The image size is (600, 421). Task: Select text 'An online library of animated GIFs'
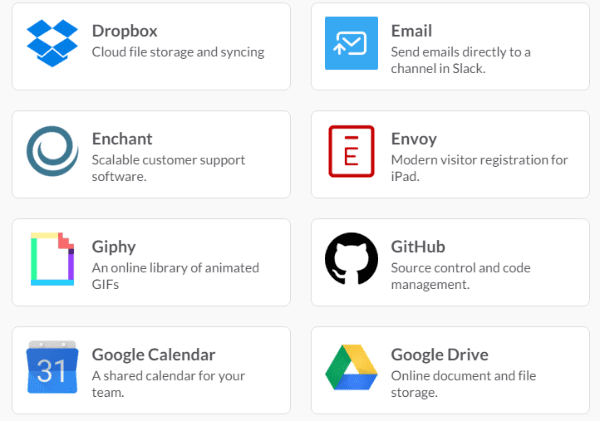pyautogui.click(x=176, y=276)
